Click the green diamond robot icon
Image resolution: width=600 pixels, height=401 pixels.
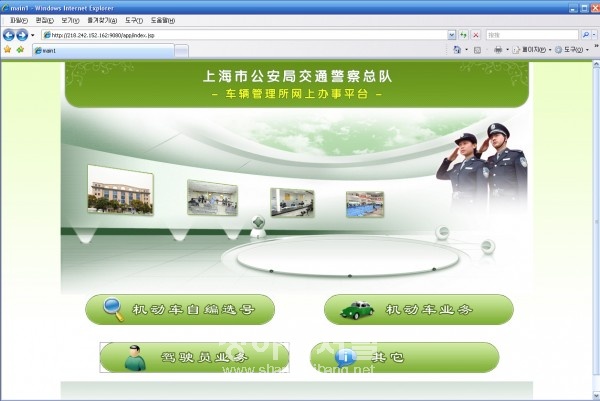click(258, 227)
